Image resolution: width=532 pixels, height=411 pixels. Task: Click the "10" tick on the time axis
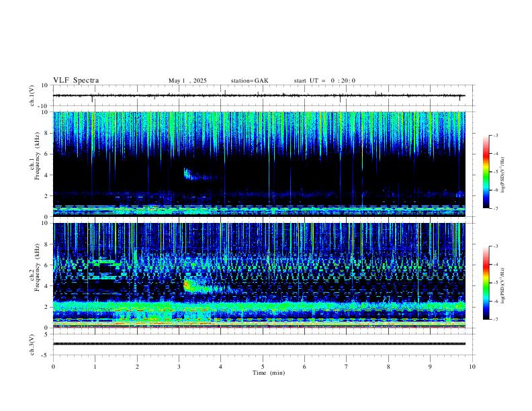pyautogui.click(x=472, y=367)
